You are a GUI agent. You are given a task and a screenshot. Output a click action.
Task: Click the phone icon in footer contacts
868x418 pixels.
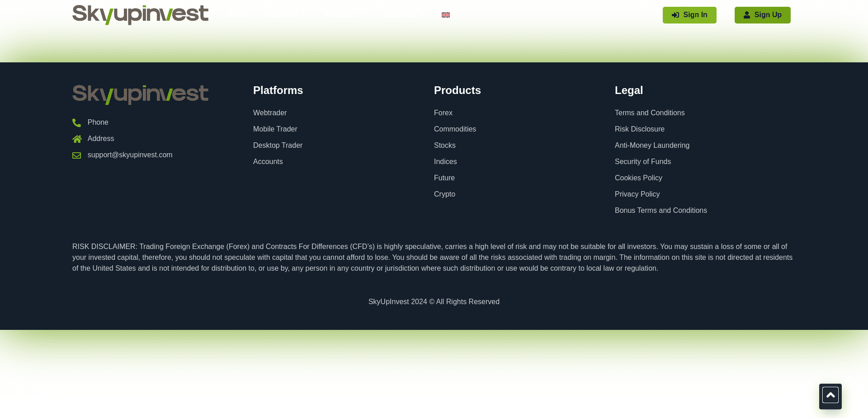(x=76, y=122)
